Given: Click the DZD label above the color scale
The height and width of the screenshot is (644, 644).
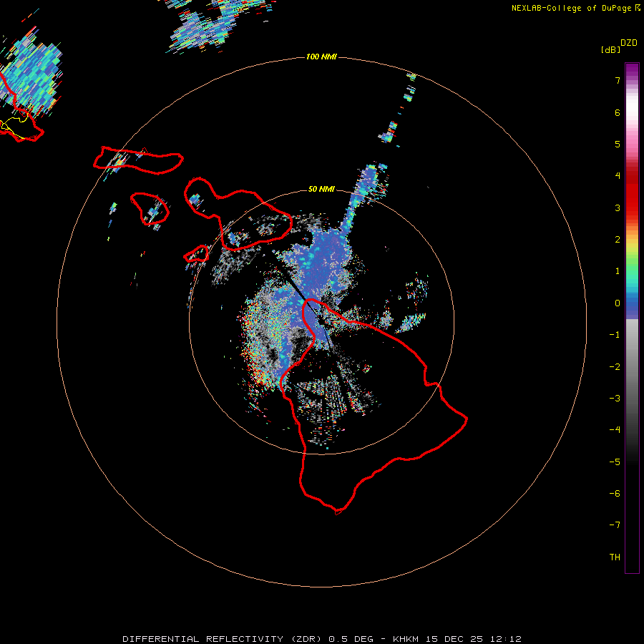Looking at the screenshot, I should pyautogui.click(x=629, y=43).
